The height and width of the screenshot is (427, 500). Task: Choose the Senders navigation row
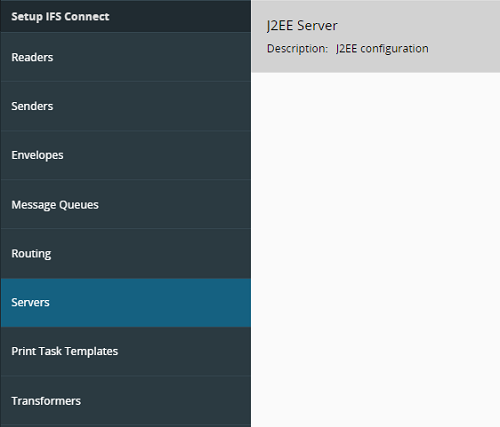click(x=126, y=106)
